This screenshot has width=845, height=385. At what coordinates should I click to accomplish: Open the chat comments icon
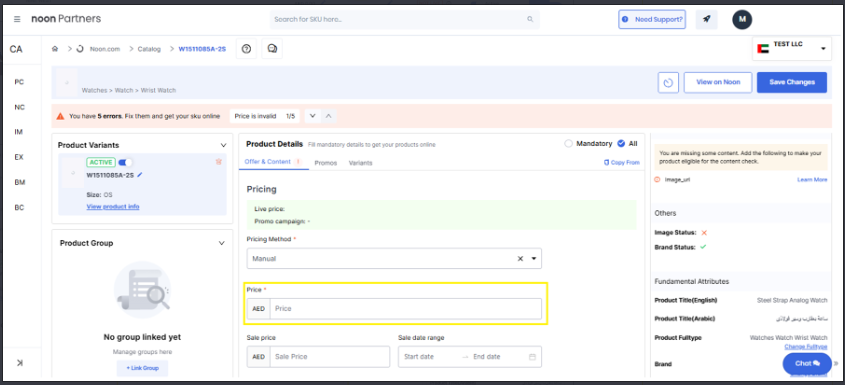tap(272, 49)
